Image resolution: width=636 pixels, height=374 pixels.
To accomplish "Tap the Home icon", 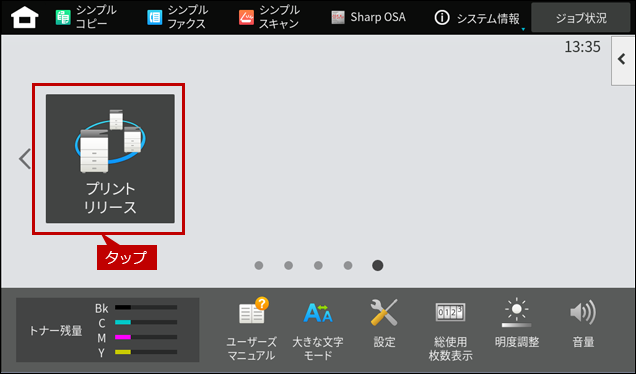I will tap(25, 17).
